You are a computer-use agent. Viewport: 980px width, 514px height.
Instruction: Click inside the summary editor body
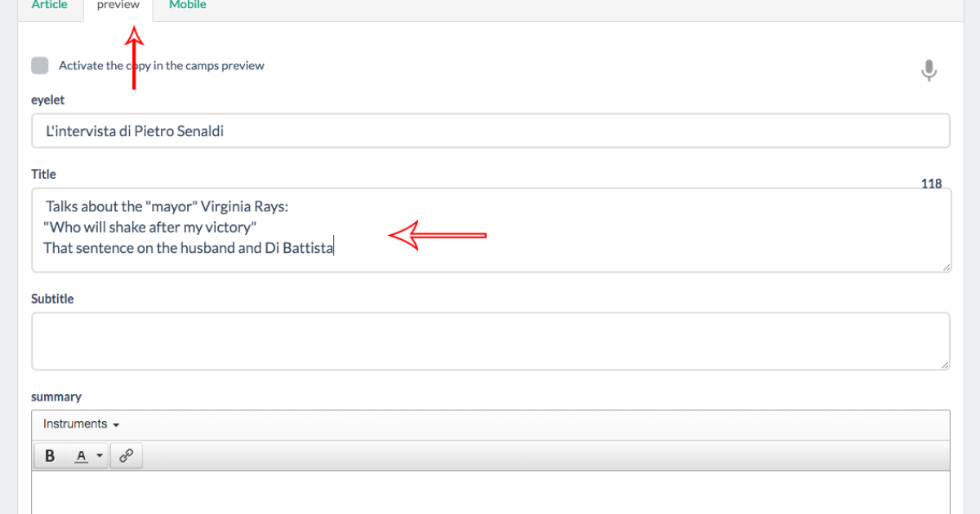pyautogui.click(x=490, y=492)
